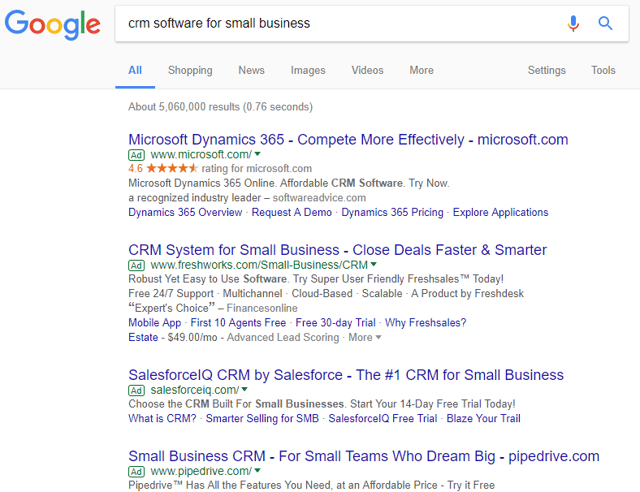640x492 pixels.
Task: Open the Blaze Your Trail sitelink
Action: click(483, 419)
